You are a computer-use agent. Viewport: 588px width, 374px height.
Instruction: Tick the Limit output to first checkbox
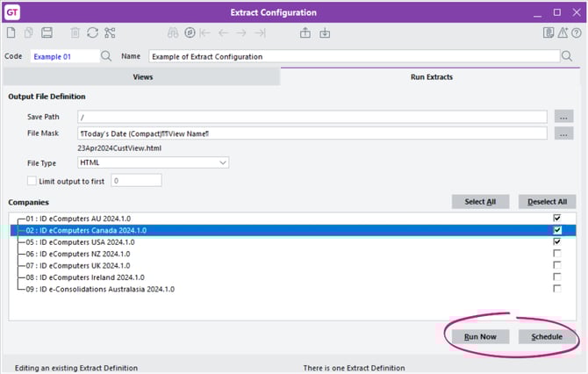(x=32, y=180)
